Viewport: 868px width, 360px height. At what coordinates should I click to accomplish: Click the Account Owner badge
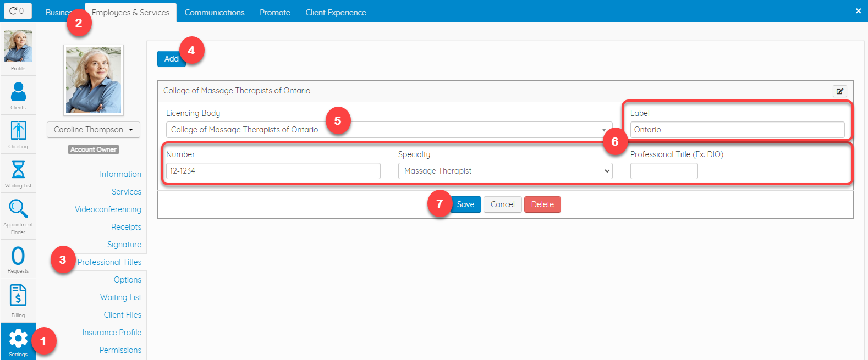point(94,149)
